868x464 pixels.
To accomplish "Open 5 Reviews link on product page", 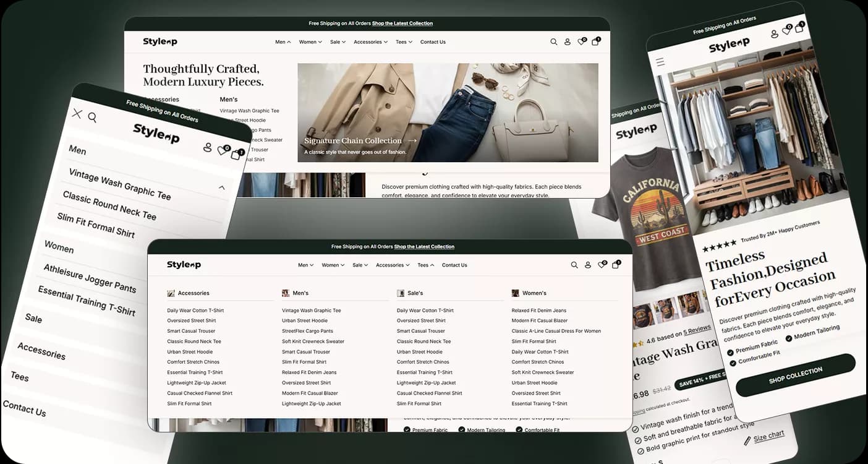I will click(x=697, y=330).
